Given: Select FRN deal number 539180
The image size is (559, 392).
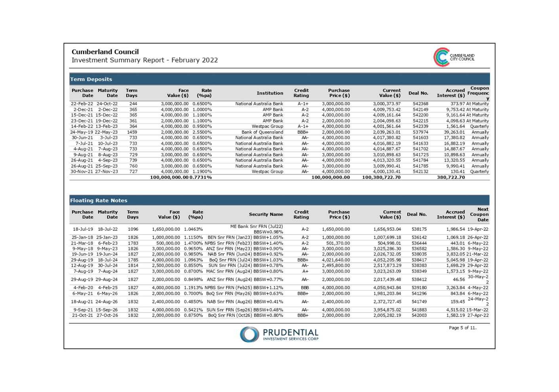Looking at the screenshot, I should [x=419, y=288].
